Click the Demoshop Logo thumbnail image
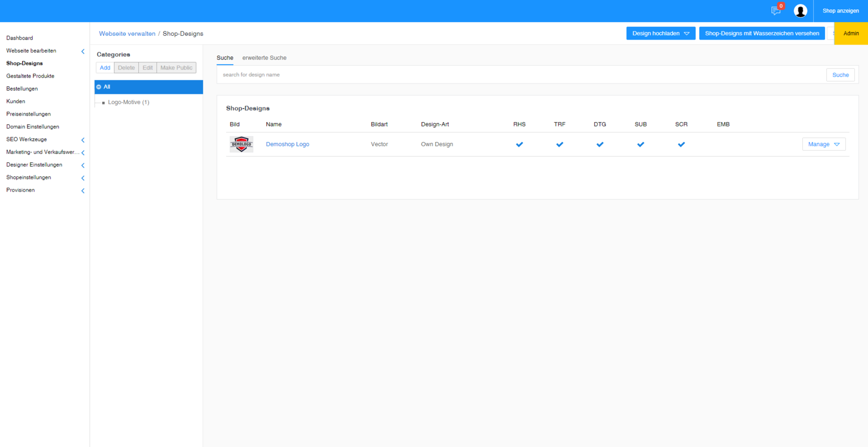The height and width of the screenshot is (447, 868). 241,144
